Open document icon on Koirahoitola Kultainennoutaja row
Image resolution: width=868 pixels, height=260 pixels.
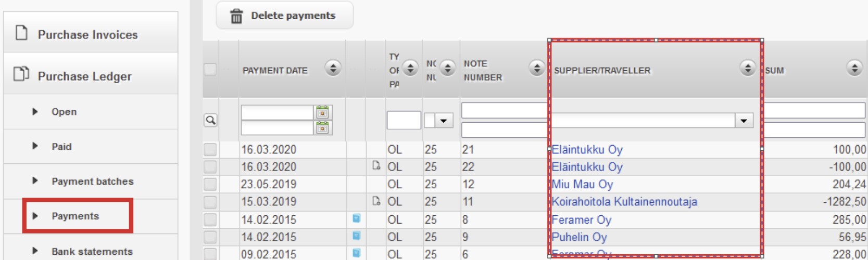click(376, 201)
